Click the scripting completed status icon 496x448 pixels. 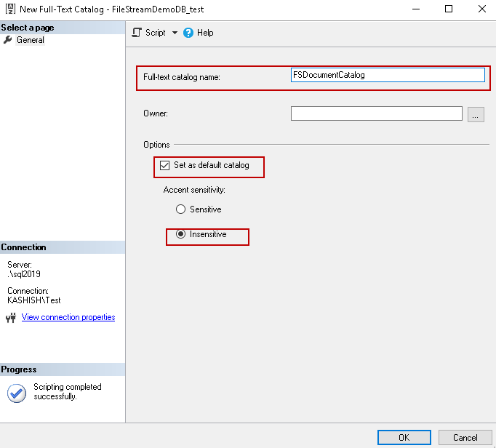[x=17, y=393]
